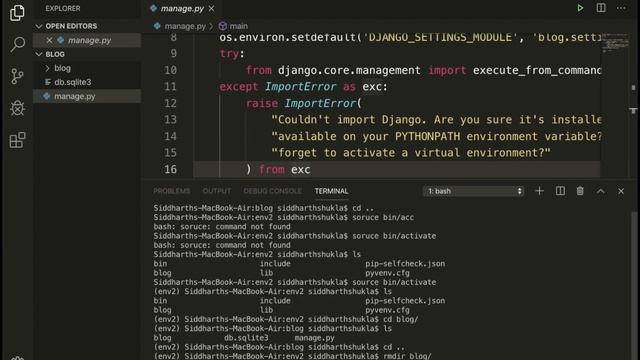The height and width of the screenshot is (360, 640).
Task: Open the Search view in activity bar
Action: pyautogui.click(x=18, y=44)
